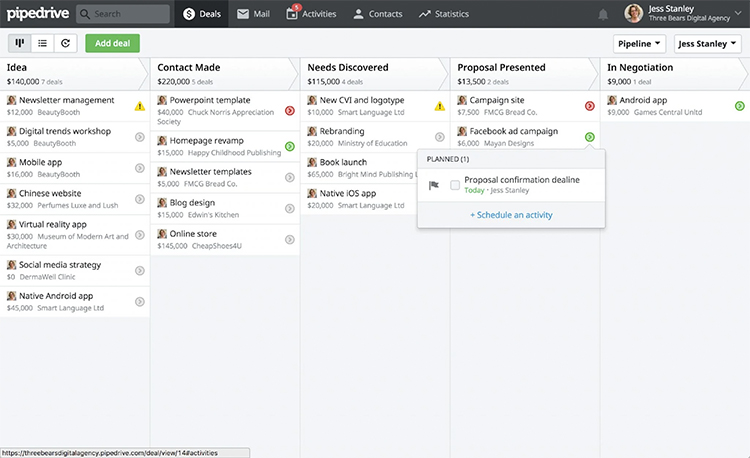Open the Pipeline dropdown
This screenshot has width=750, height=458.
coord(640,44)
